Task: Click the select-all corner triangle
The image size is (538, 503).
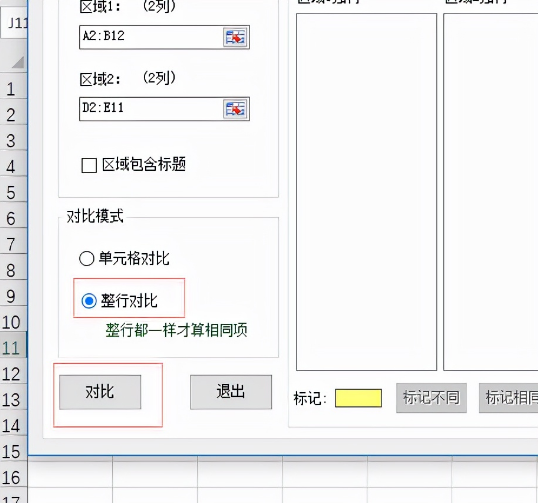Action: [x=18, y=62]
